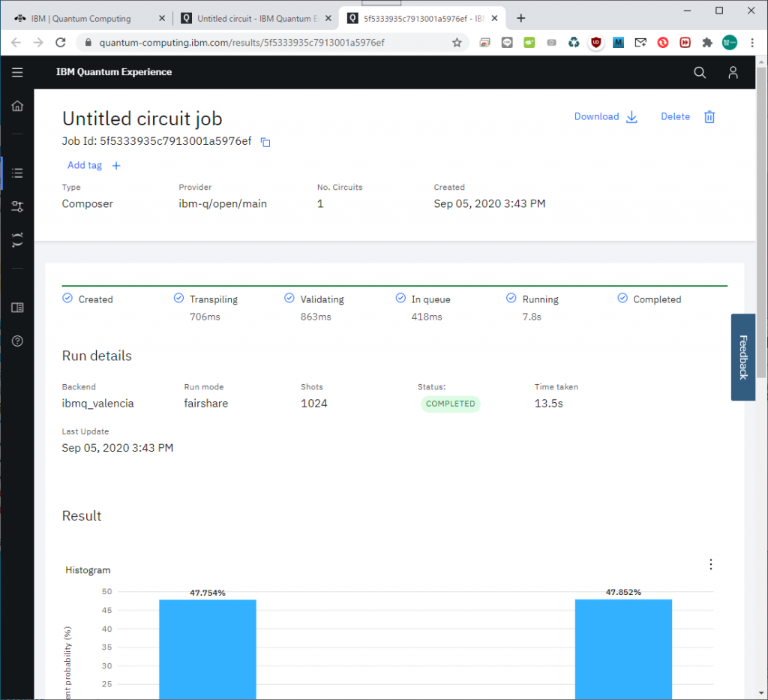
Task: Copy the Job Id to clipboard
Action: click(x=265, y=142)
